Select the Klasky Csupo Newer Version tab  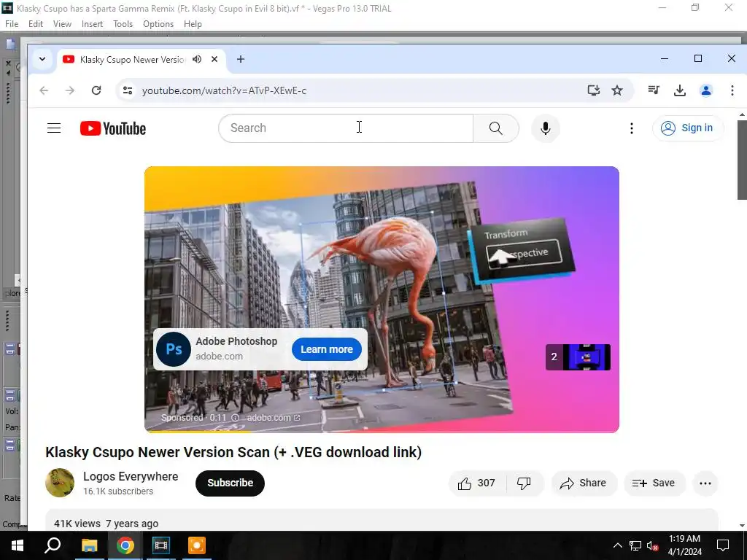click(x=132, y=60)
